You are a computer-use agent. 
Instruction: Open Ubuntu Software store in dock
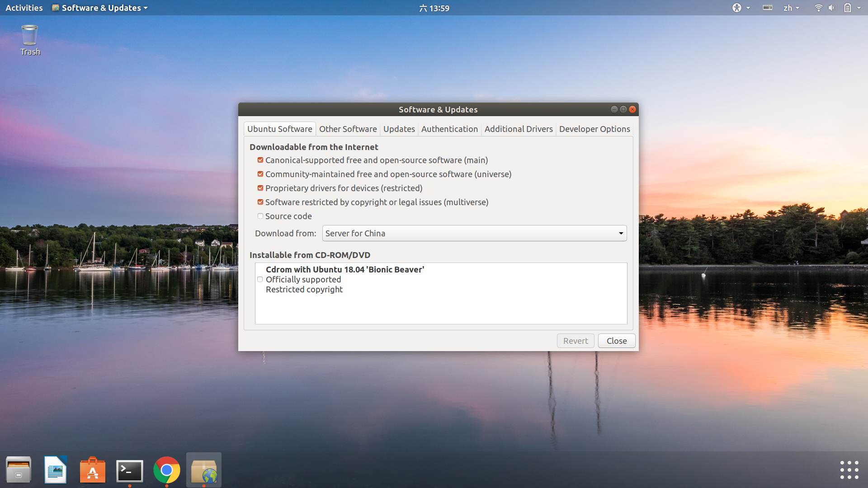[x=93, y=470]
